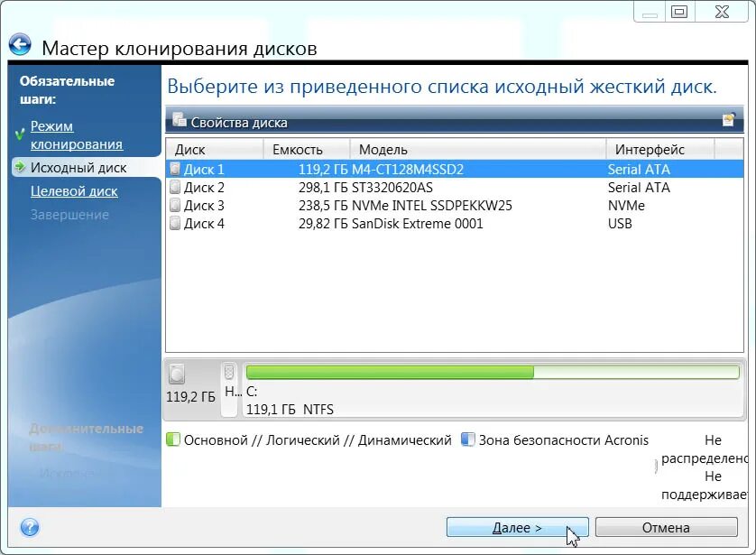Open the Свойства диска properties icon

[x=180, y=120]
